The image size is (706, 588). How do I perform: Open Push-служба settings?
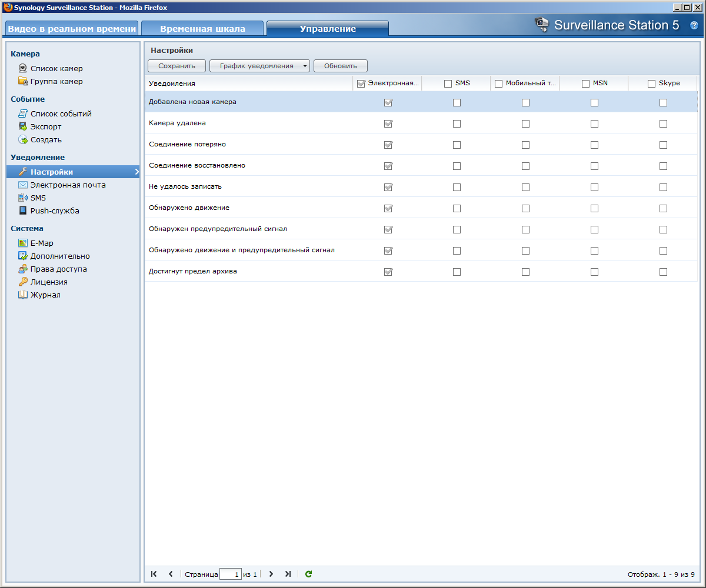pos(55,211)
